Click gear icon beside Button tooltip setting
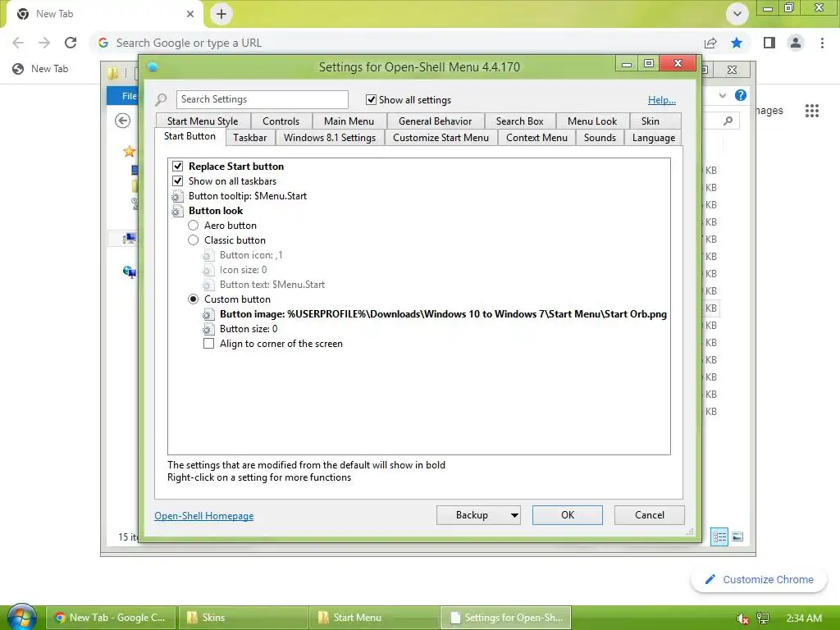Image resolution: width=840 pixels, height=630 pixels. coord(177,196)
